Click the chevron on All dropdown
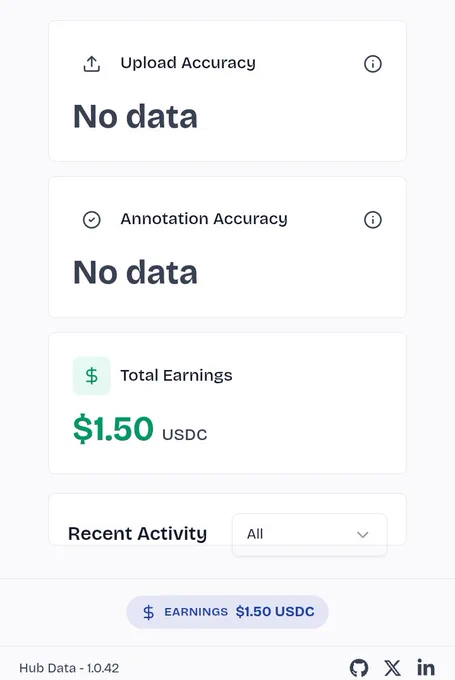Image resolution: width=455 pixels, height=680 pixels. click(x=363, y=534)
